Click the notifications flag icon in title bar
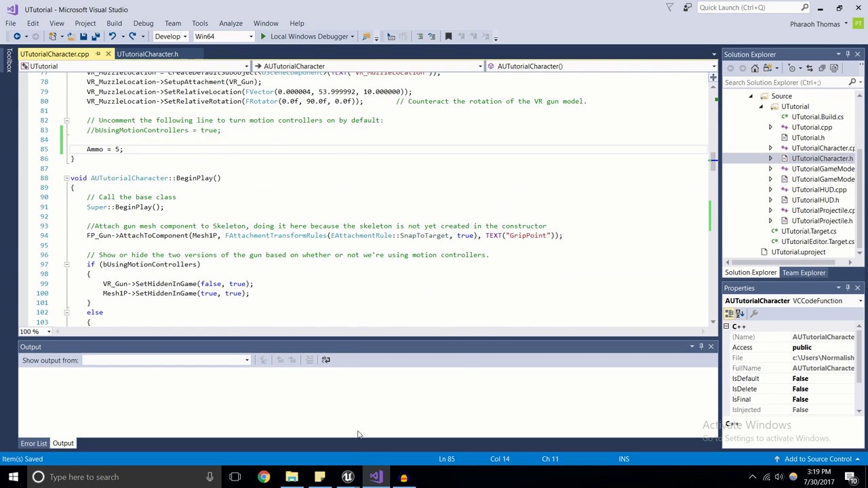Viewport: 868px width, 488px height. [669, 8]
